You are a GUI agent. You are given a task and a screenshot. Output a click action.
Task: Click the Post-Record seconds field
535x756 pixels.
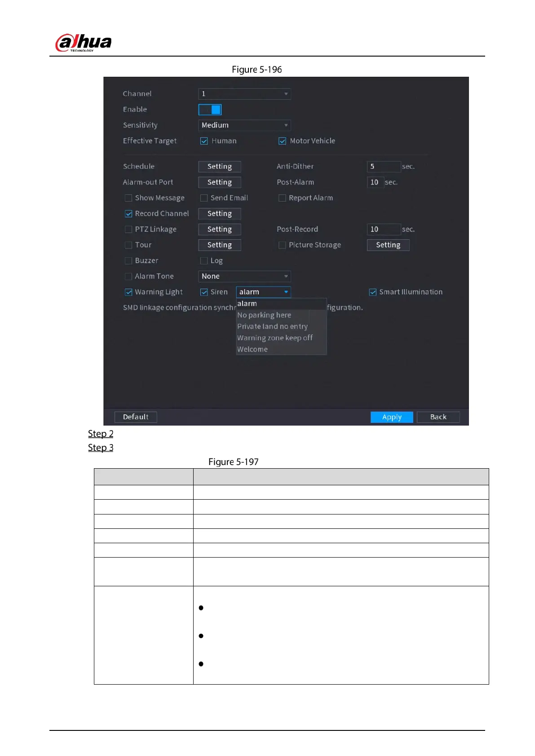pyautogui.click(x=384, y=229)
